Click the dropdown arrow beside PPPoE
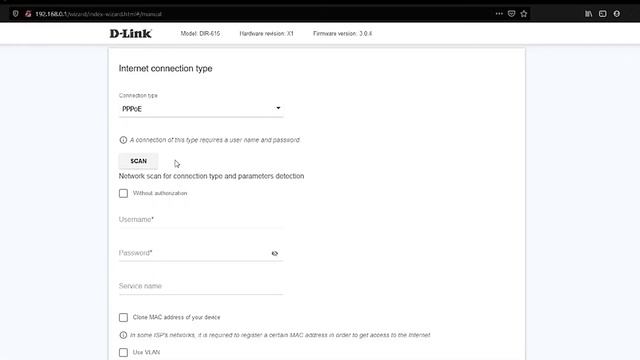Viewport: 640px width, 360px height. coord(278,108)
